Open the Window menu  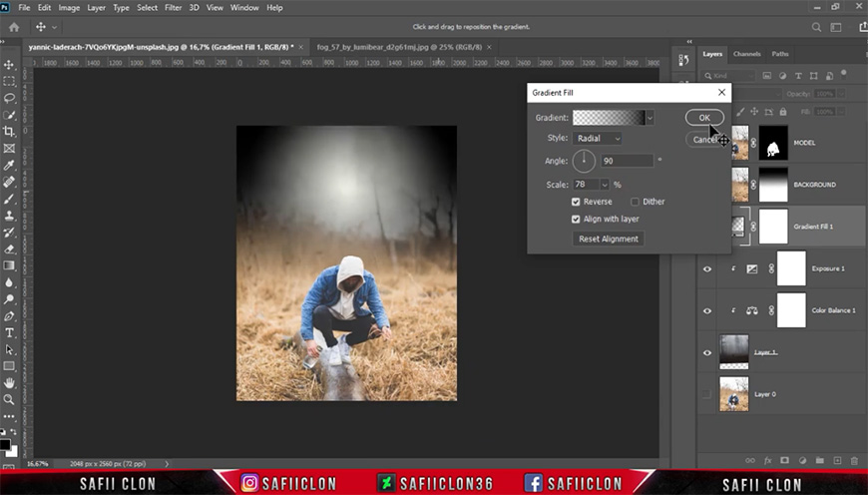[x=244, y=8]
